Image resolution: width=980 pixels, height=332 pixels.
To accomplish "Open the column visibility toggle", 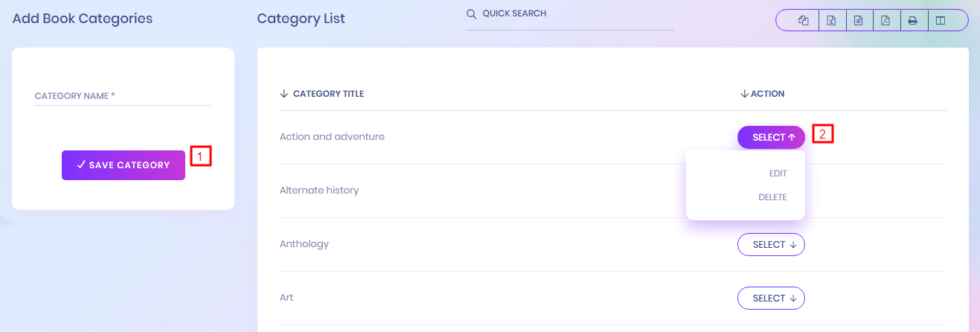I will [x=941, y=21].
